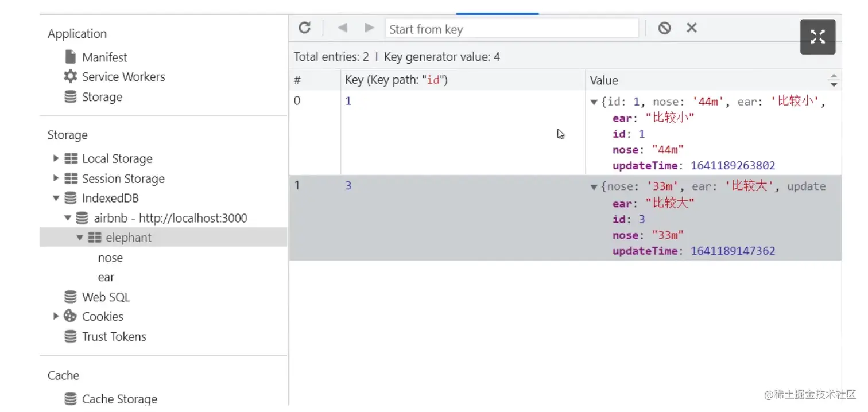The height and width of the screenshot is (412, 868).
Task: Click Total entries: 2 status text
Action: (x=331, y=57)
